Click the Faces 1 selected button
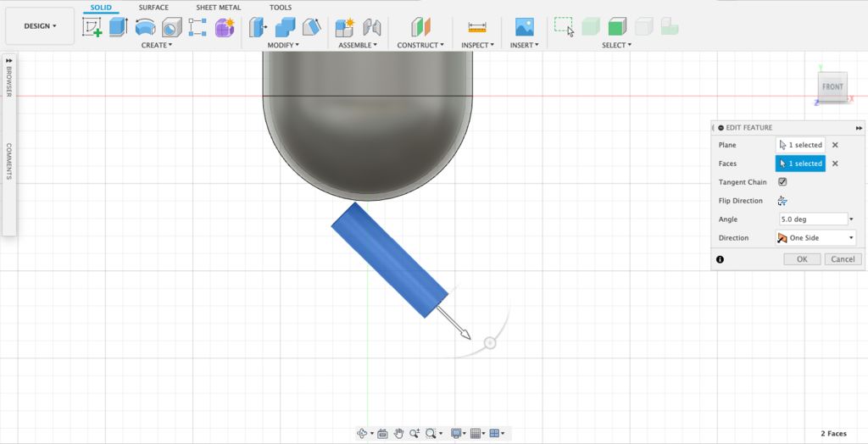868x444 pixels. coord(800,164)
